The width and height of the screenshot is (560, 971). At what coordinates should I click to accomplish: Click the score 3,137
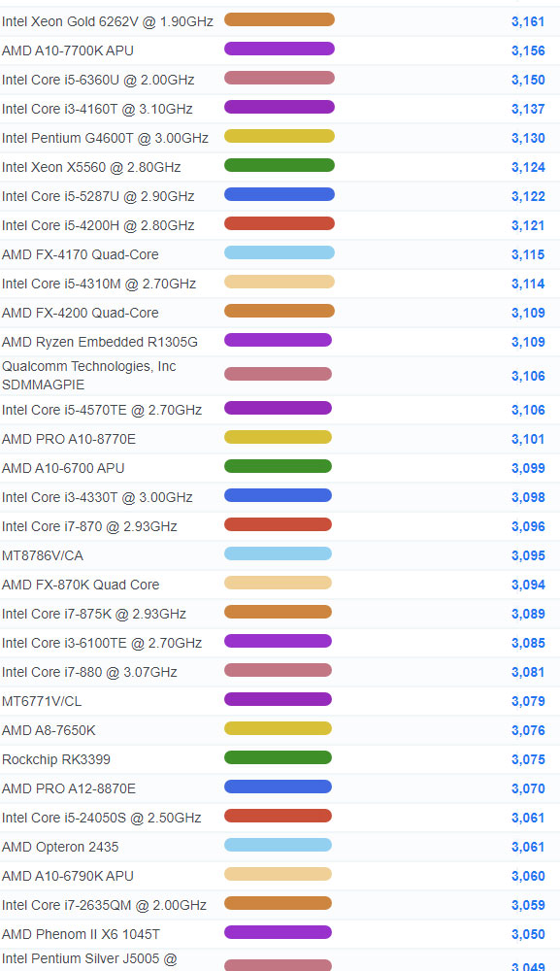[528, 109]
